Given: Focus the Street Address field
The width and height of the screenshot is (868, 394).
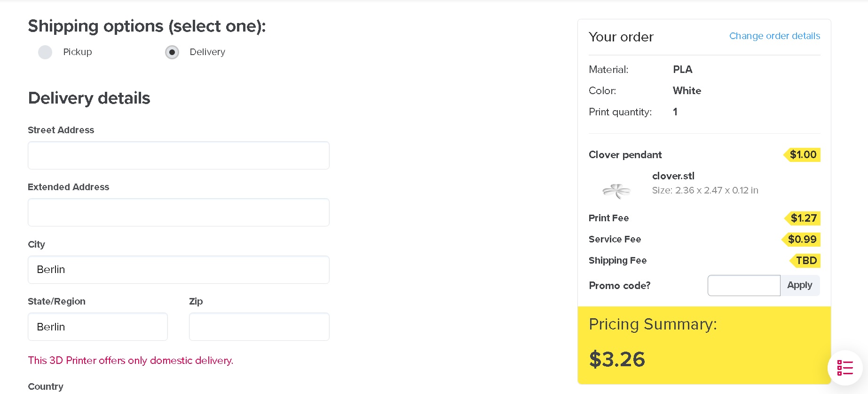Looking at the screenshot, I should tap(179, 155).
